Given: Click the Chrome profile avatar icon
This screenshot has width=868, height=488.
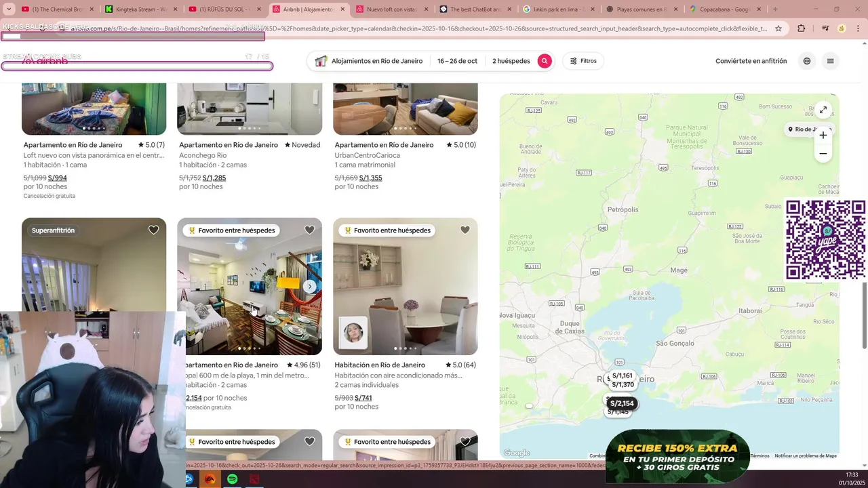Looking at the screenshot, I should 842,28.
